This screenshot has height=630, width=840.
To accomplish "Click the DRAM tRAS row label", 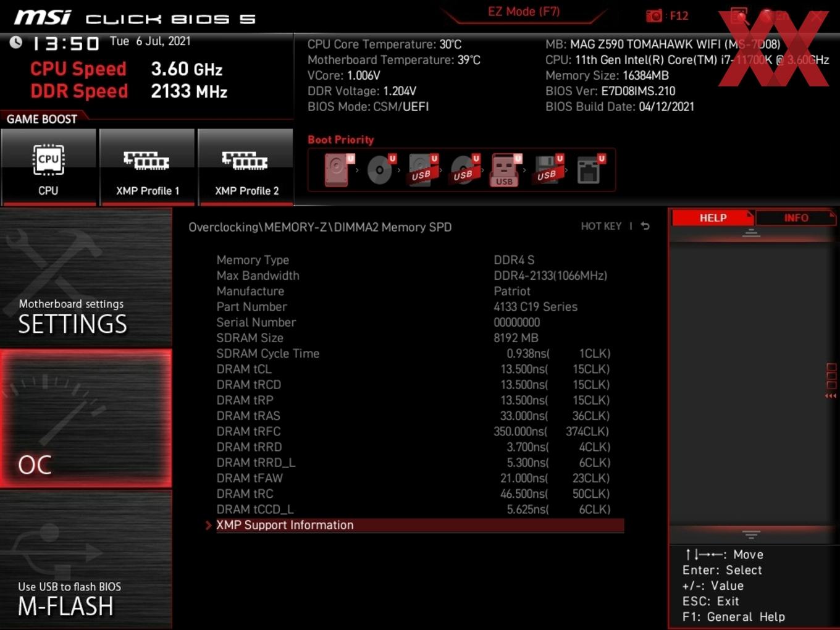I will click(x=248, y=416).
